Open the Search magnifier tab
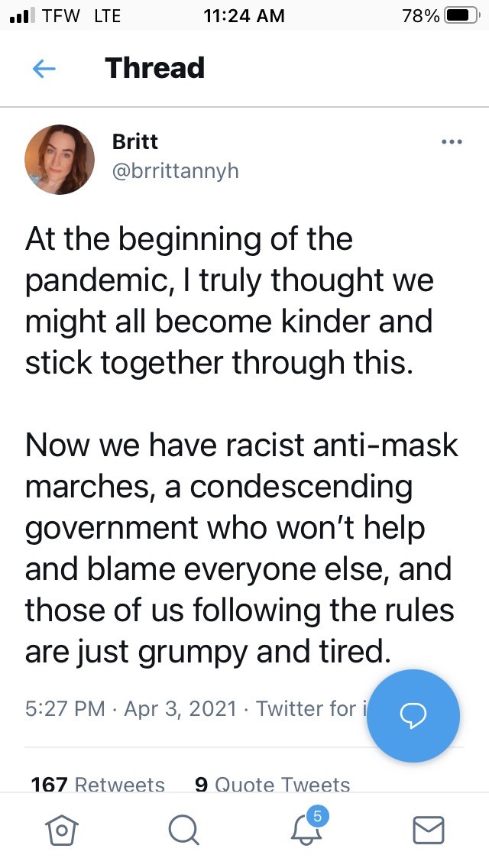Screen dimensions: 489x868 [x=183, y=829]
